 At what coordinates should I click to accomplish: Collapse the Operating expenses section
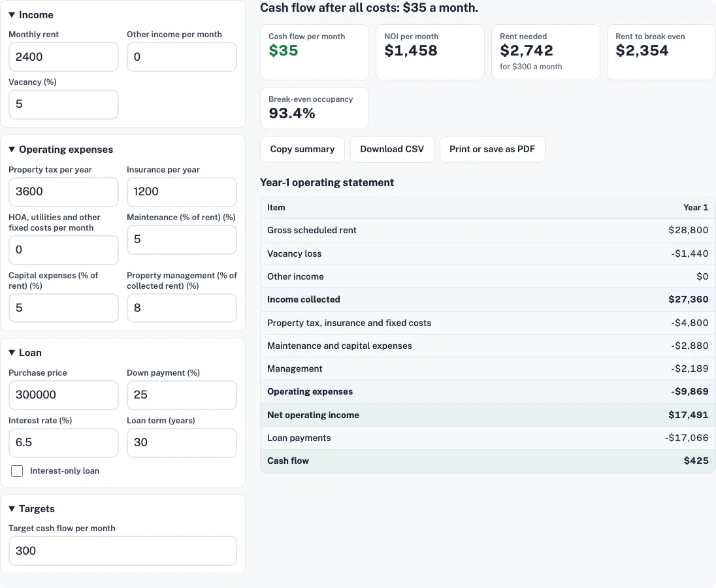pos(61,150)
